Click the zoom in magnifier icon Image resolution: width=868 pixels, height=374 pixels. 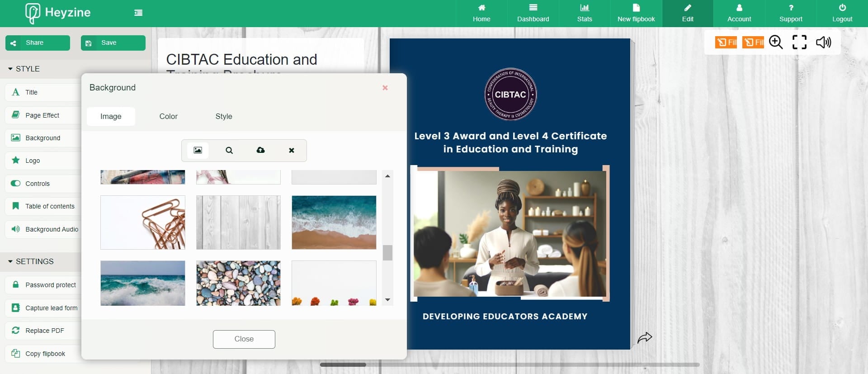(x=776, y=42)
